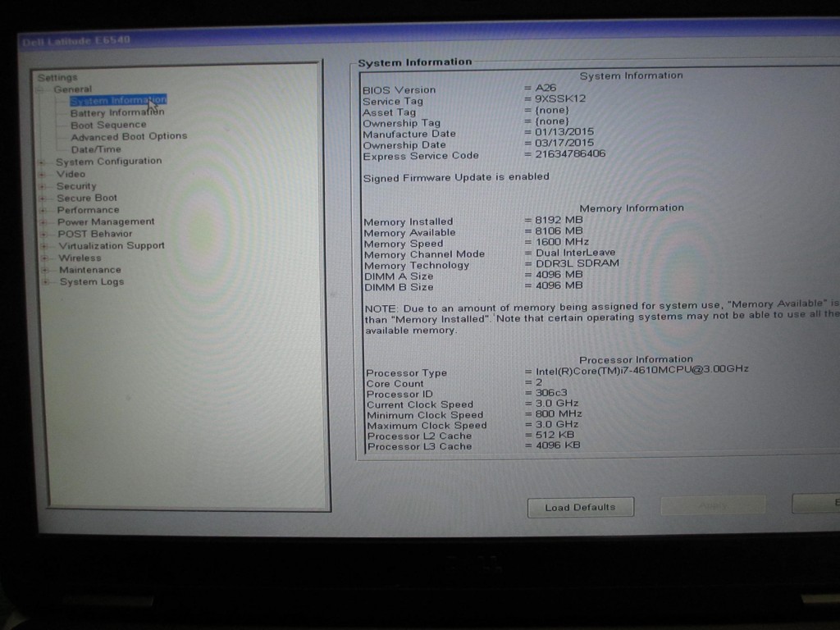Click the Memory Available value 8106 MB
840x630 pixels.
pos(559,231)
